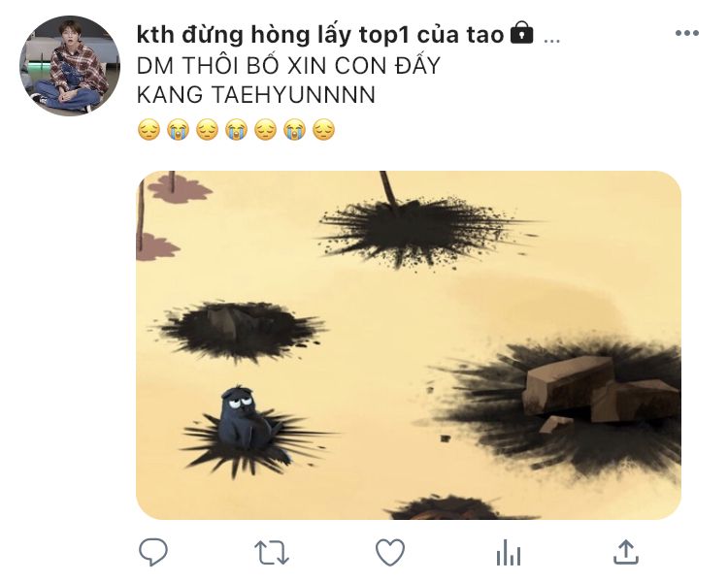The image size is (728, 583).
Task: Click the 'KANG TAEHYUNNNN' text line
Action: [256, 95]
